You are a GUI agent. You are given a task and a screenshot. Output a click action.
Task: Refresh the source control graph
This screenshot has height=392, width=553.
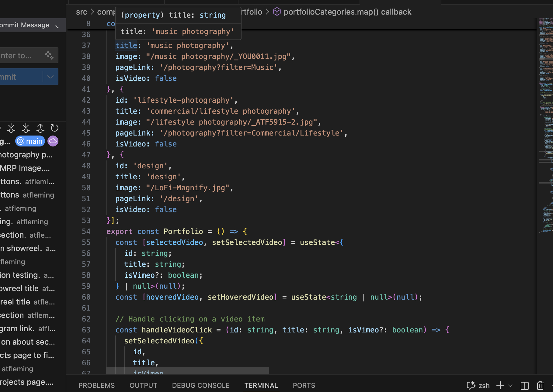coord(54,128)
